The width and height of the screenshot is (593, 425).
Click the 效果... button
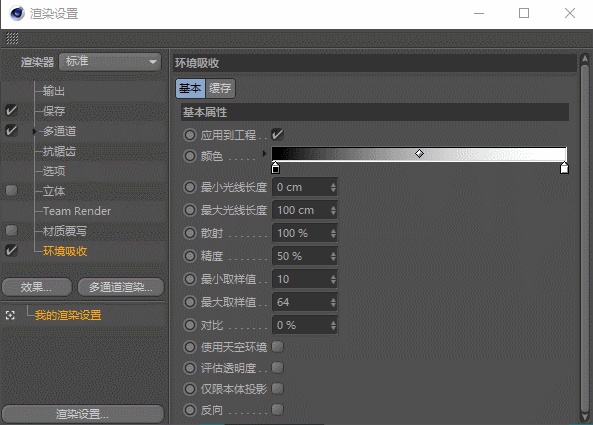click(x=37, y=287)
